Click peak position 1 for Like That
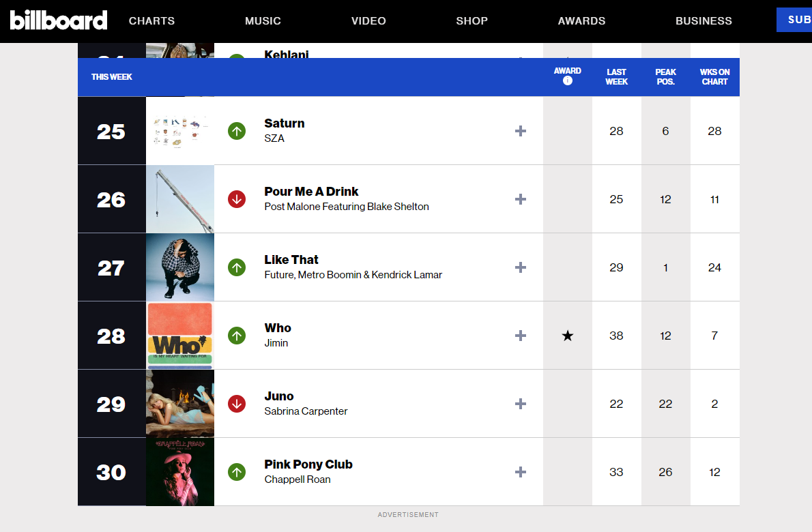This screenshot has height=532, width=812. [665, 267]
